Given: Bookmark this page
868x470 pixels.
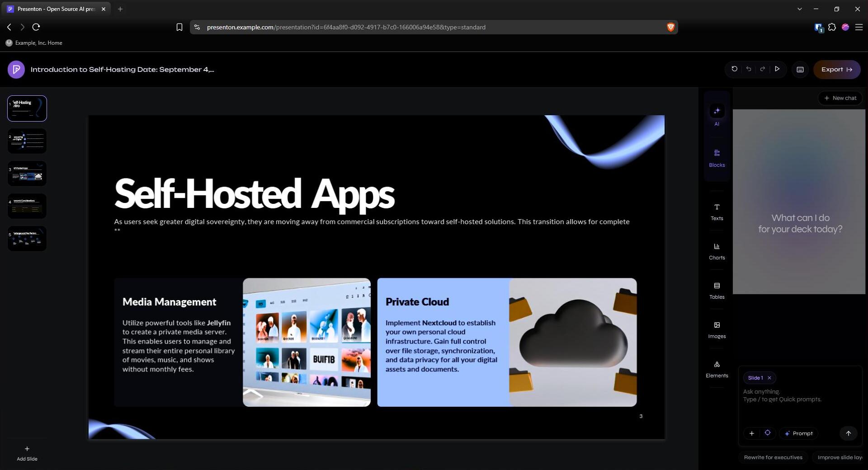Looking at the screenshot, I should click(179, 27).
